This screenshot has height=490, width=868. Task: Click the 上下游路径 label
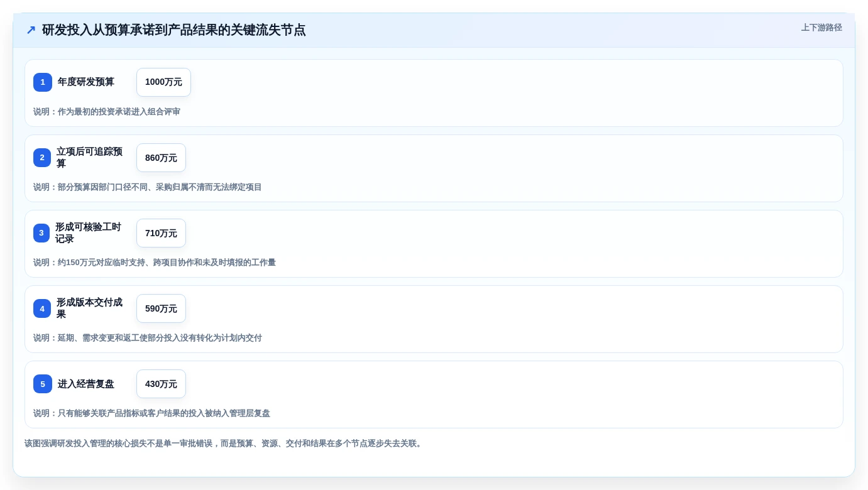(821, 28)
